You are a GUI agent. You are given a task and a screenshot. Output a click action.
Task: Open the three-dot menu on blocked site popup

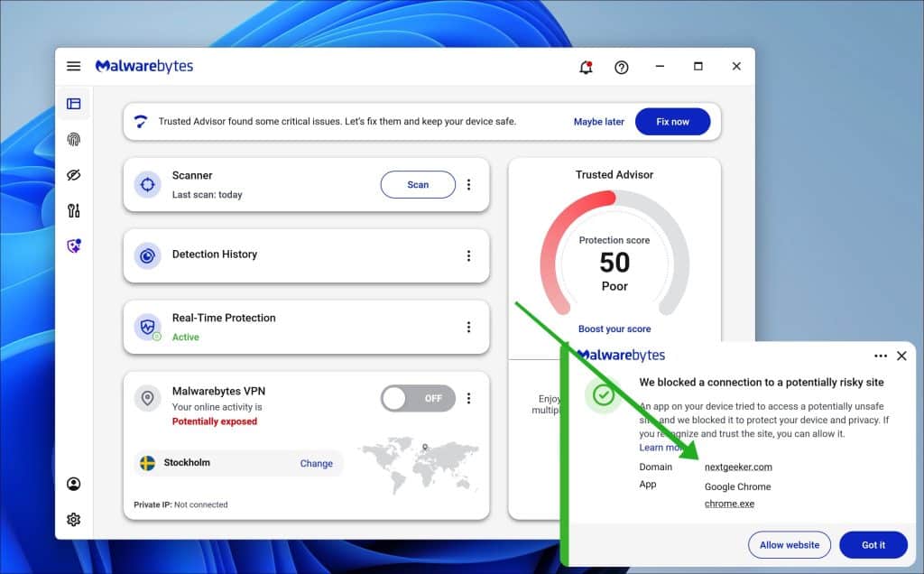click(x=882, y=356)
